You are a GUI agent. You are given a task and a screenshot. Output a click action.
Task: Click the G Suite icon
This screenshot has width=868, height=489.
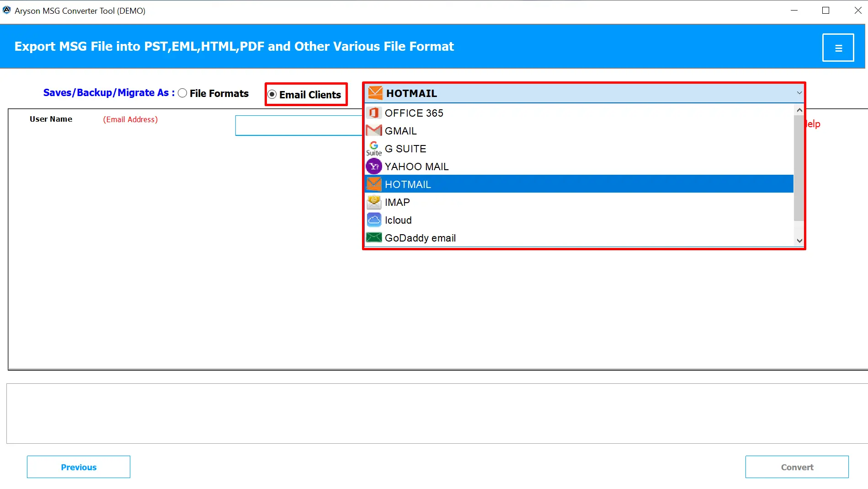[374, 149]
